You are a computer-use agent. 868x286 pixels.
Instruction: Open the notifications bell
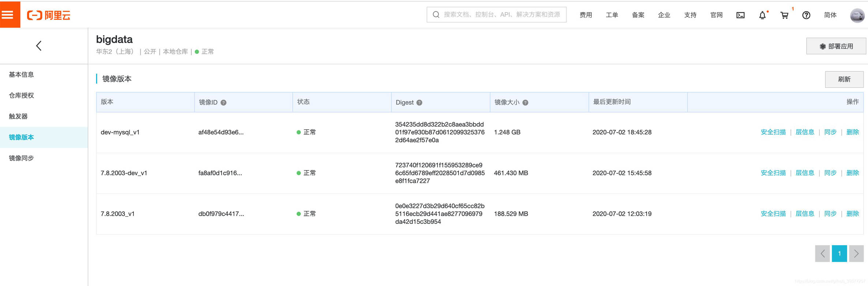(x=762, y=15)
